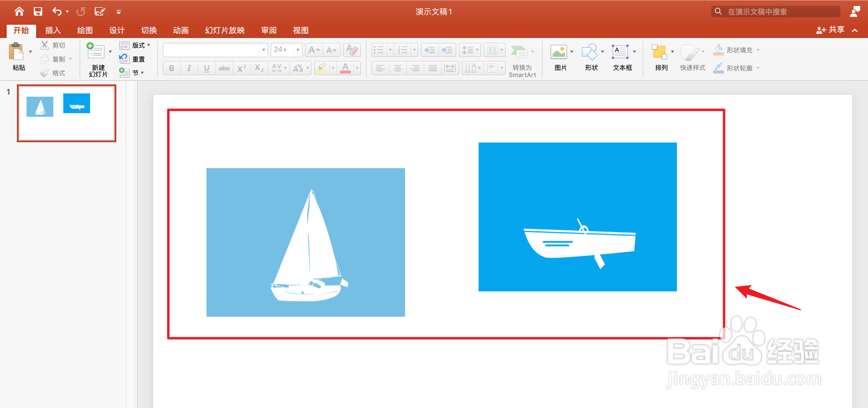Viewport: 868px width, 408px height.
Task: Insert a picture (图片)
Action: 560,58
